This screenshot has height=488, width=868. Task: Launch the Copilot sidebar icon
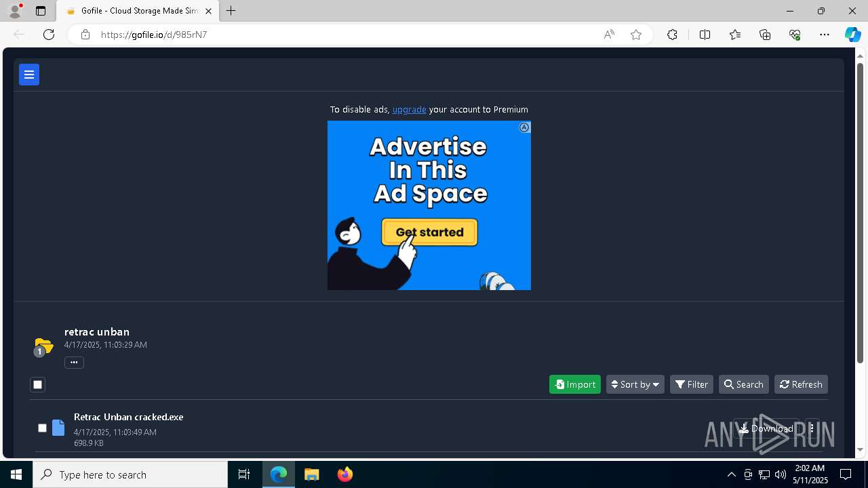click(852, 35)
